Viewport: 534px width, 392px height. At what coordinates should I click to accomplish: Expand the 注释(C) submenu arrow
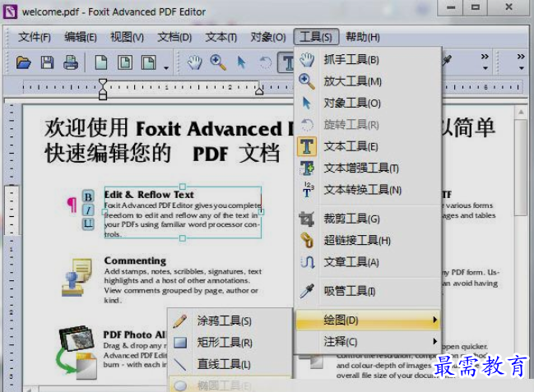(x=434, y=341)
